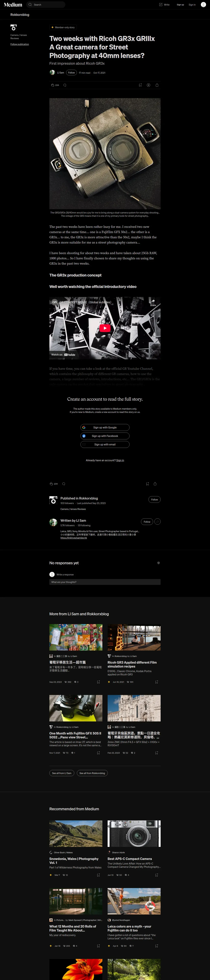This screenshot has width=210, height=980.
Task: Bookmark the Leica colors are a myth card
Action: (x=157, y=946)
